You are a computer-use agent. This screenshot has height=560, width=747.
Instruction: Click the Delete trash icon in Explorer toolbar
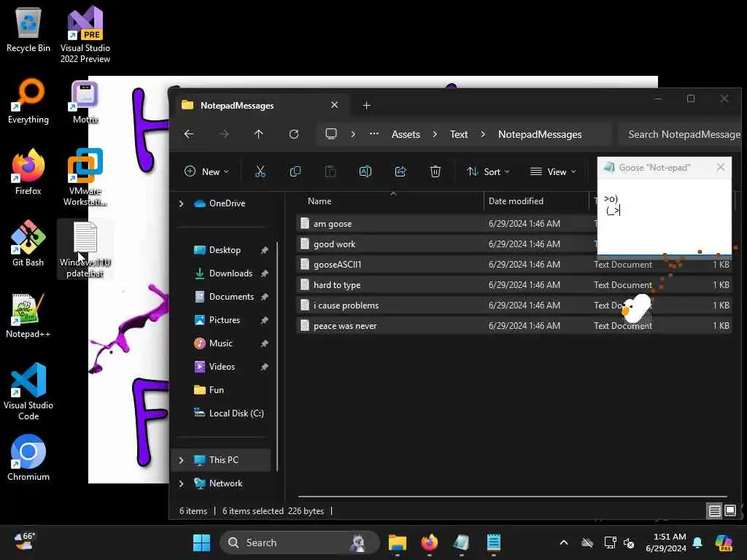[x=435, y=171]
